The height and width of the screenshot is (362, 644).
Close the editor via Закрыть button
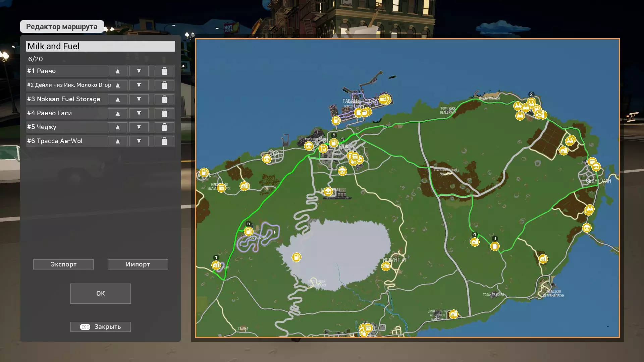pos(100,326)
